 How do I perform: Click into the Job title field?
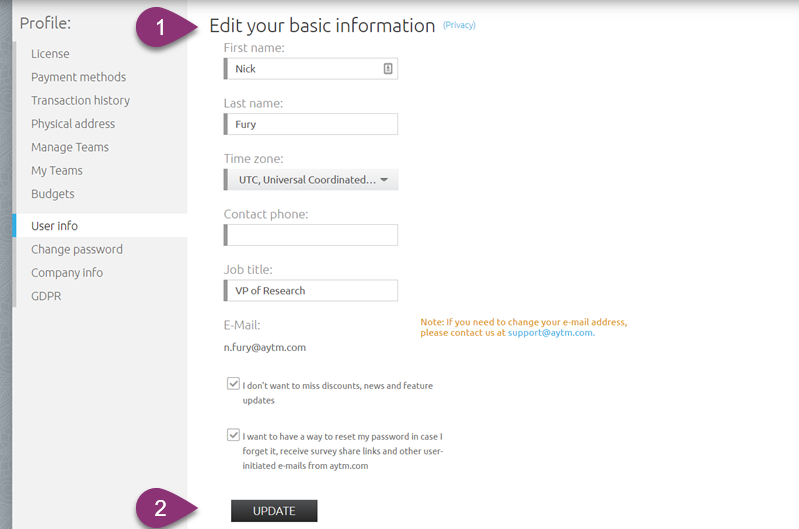[311, 290]
